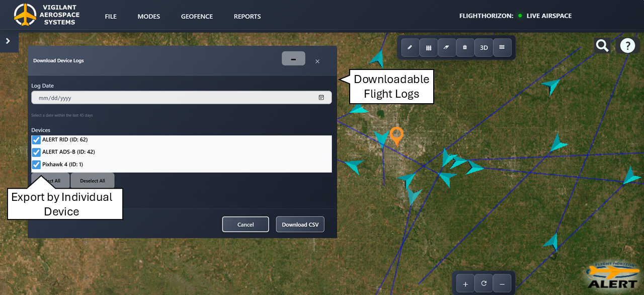The width and height of the screenshot is (644, 295).
Task: Select the eraser tool
Action: pyautogui.click(x=446, y=47)
